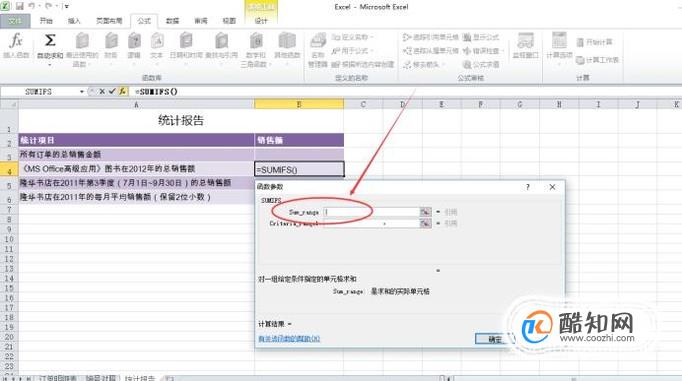The height and width of the screenshot is (381, 682).
Task: Click Trace Dependents
Action: point(431,50)
